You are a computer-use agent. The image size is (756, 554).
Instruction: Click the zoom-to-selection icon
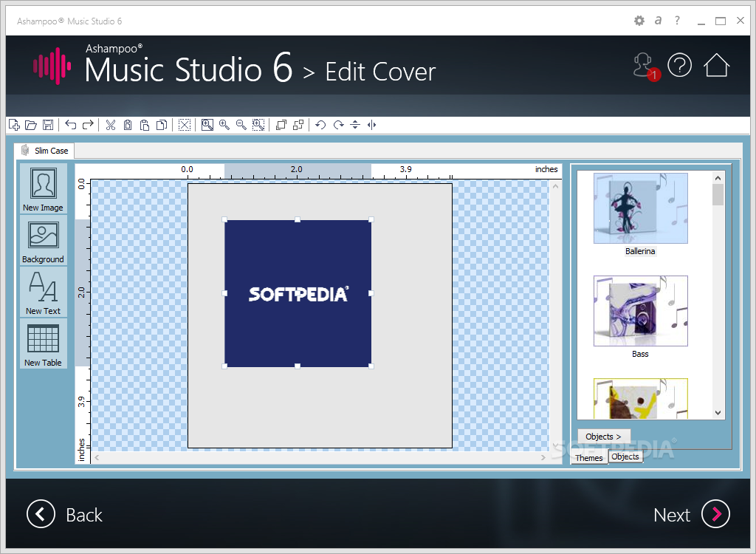click(258, 125)
